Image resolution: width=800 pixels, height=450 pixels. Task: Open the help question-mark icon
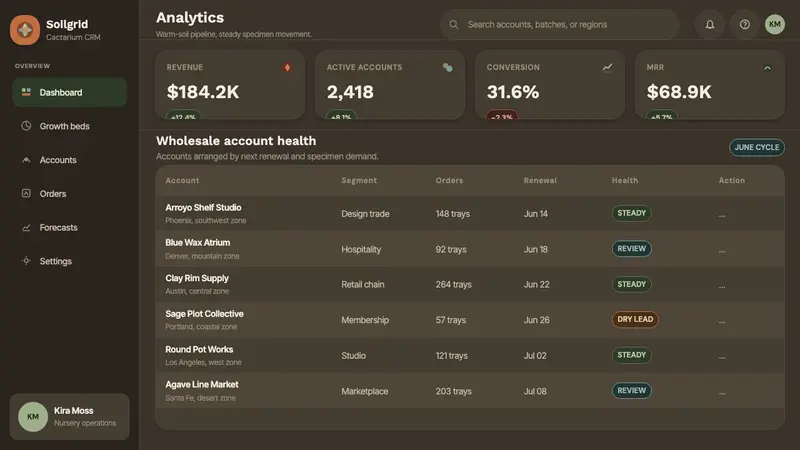click(x=745, y=24)
